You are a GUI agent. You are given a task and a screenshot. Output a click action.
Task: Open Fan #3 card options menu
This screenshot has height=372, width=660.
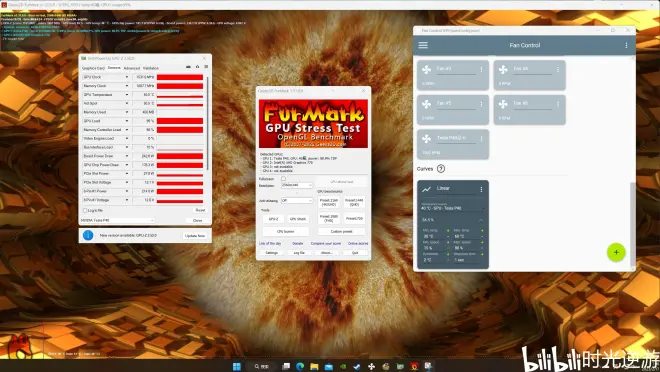tap(481, 69)
